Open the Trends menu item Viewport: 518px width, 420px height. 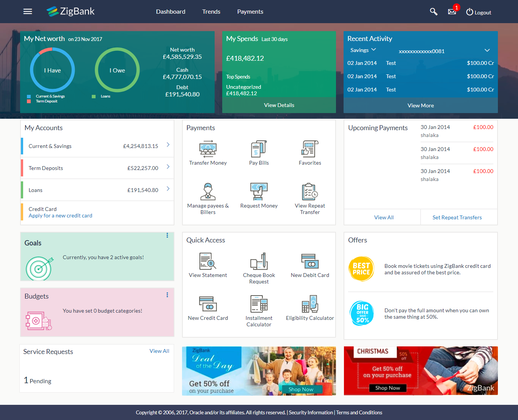click(211, 12)
